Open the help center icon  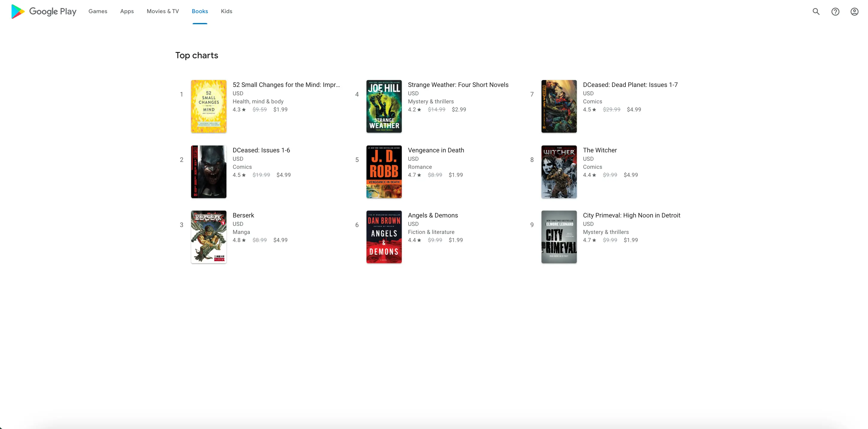(x=835, y=11)
